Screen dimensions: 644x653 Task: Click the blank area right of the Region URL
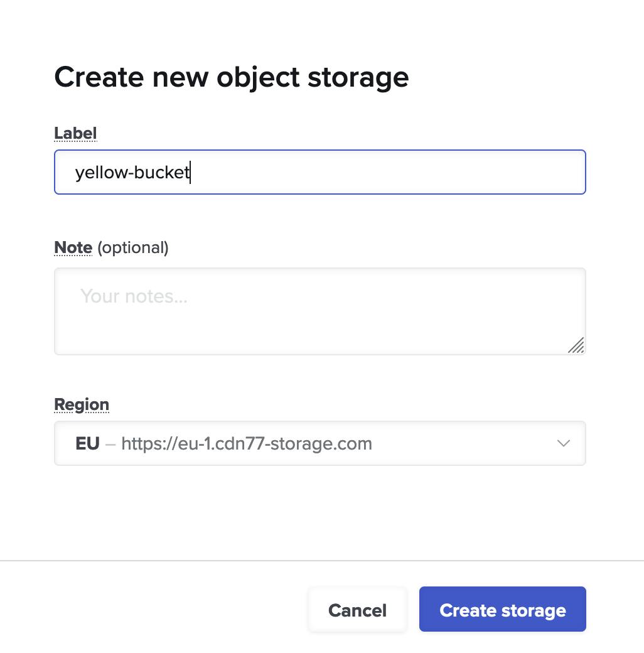462,443
